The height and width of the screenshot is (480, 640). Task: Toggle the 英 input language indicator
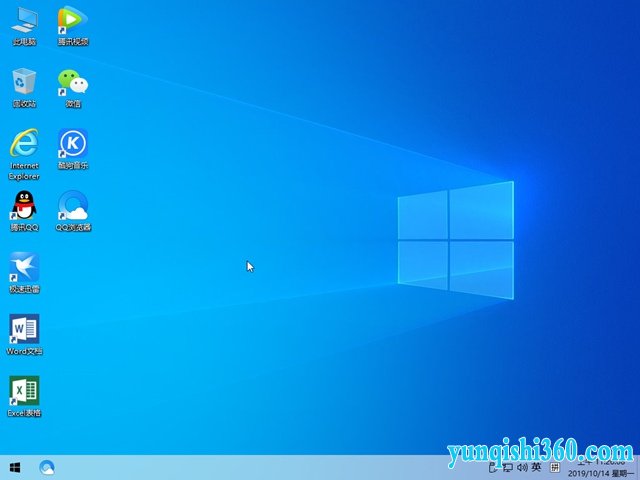[x=536, y=467]
